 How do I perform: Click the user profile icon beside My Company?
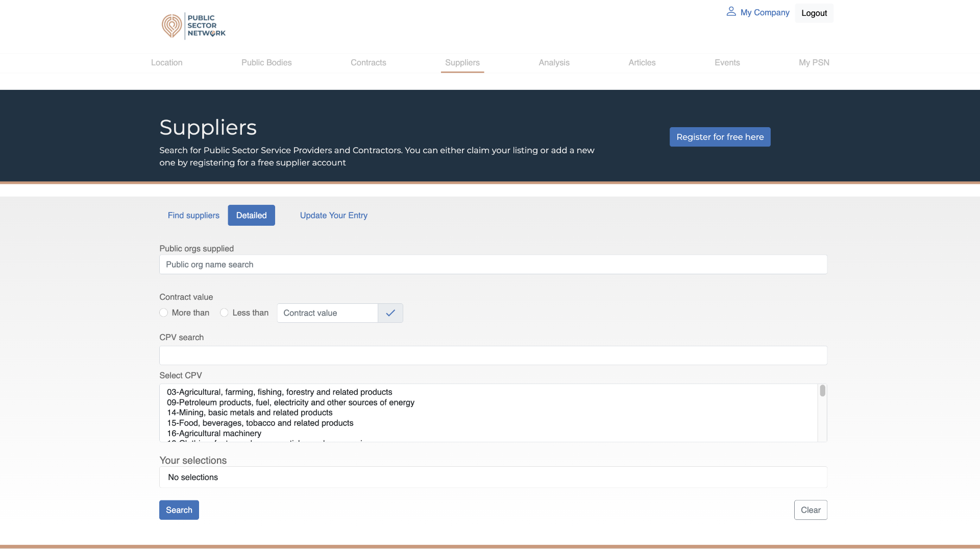731,11
